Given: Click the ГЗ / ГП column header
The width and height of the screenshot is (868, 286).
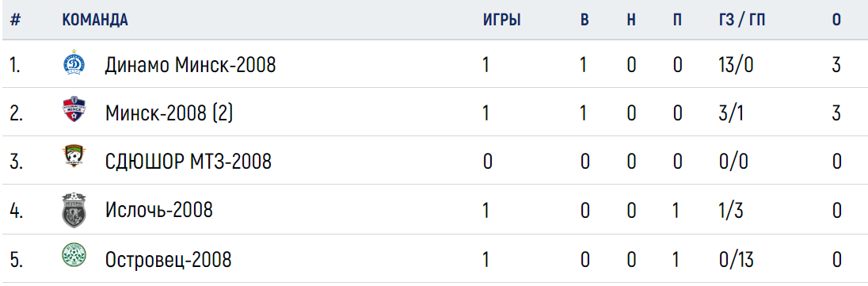Looking at the screenshot, I should (742, 20).
